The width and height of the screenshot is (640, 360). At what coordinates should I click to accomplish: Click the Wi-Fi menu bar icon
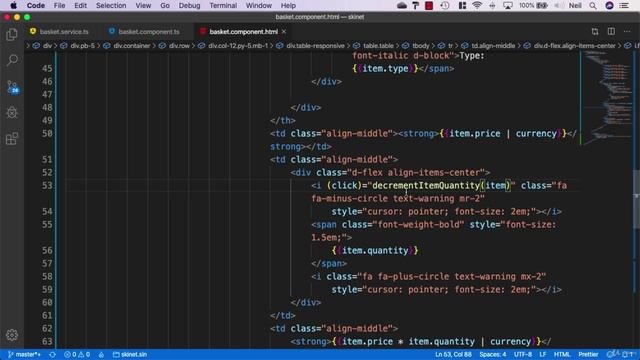click(x=477, y=5)
